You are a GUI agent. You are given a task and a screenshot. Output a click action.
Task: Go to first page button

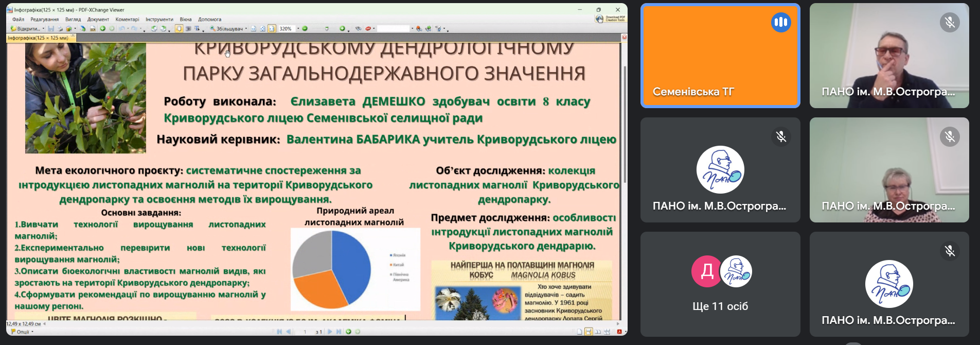[279, 332]
